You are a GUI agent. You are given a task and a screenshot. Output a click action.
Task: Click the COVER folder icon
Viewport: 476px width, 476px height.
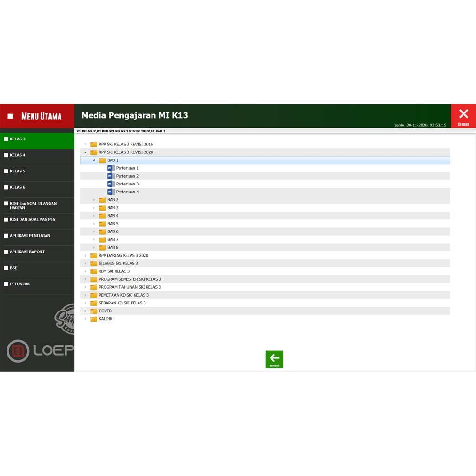point(93,311)
